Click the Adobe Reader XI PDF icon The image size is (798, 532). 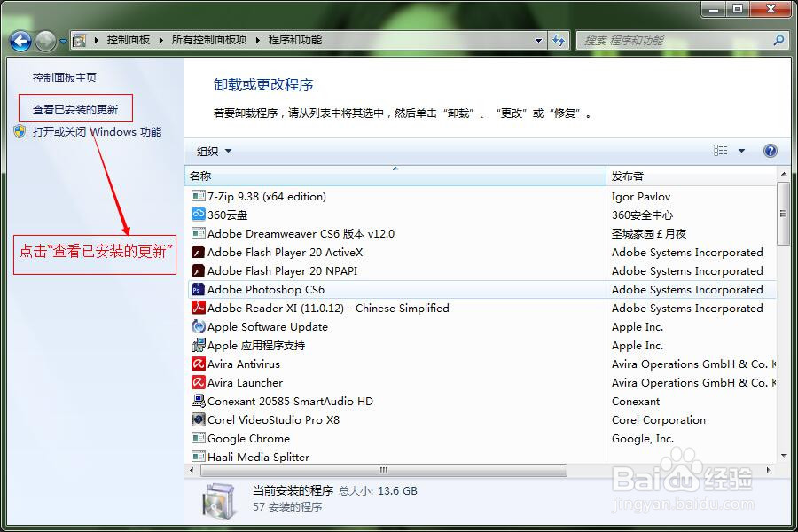(199, 308)
